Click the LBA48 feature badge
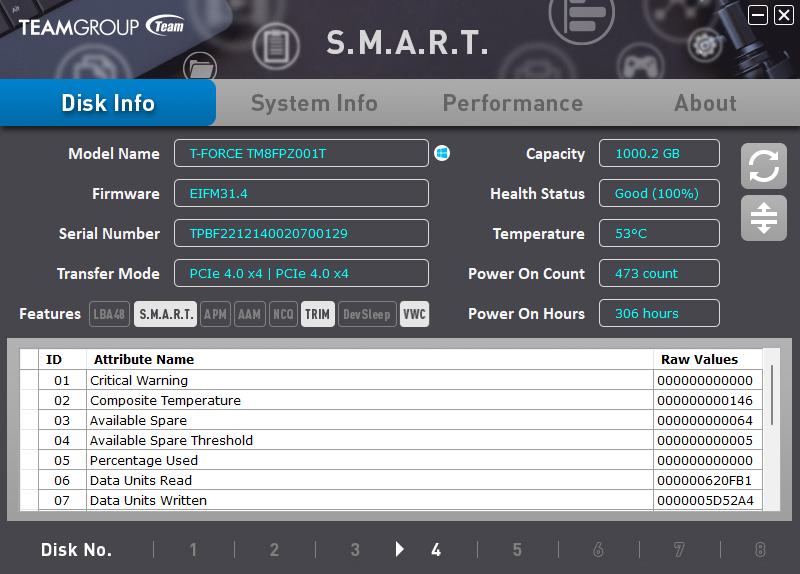 [110, 314]
